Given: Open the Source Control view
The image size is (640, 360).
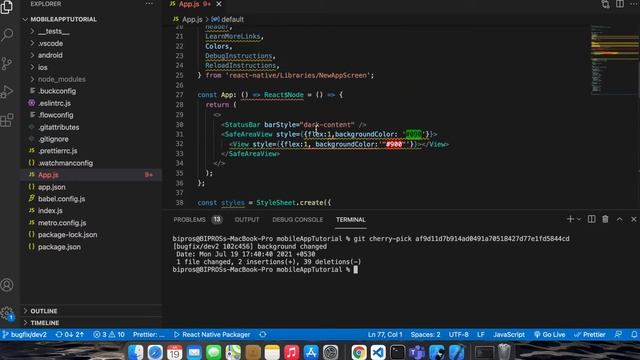Looking at the screenshot, I should pyautogui.click(x=7, y=63).
